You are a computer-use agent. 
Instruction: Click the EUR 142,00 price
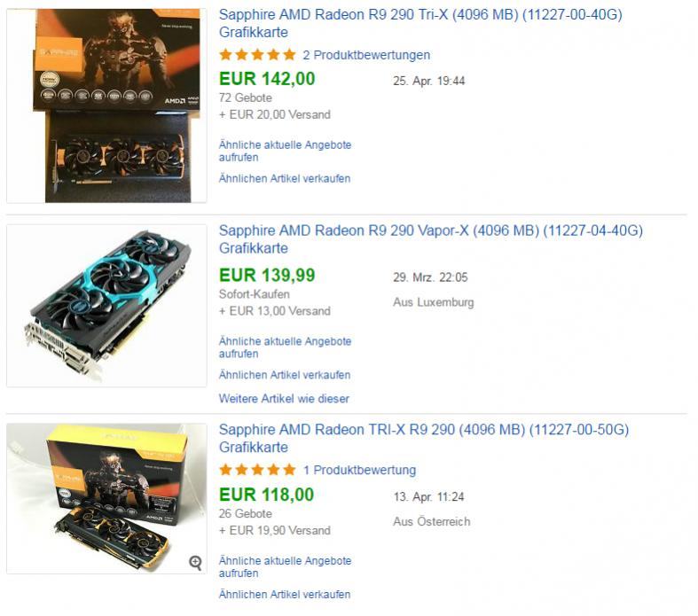click(267, 79)
